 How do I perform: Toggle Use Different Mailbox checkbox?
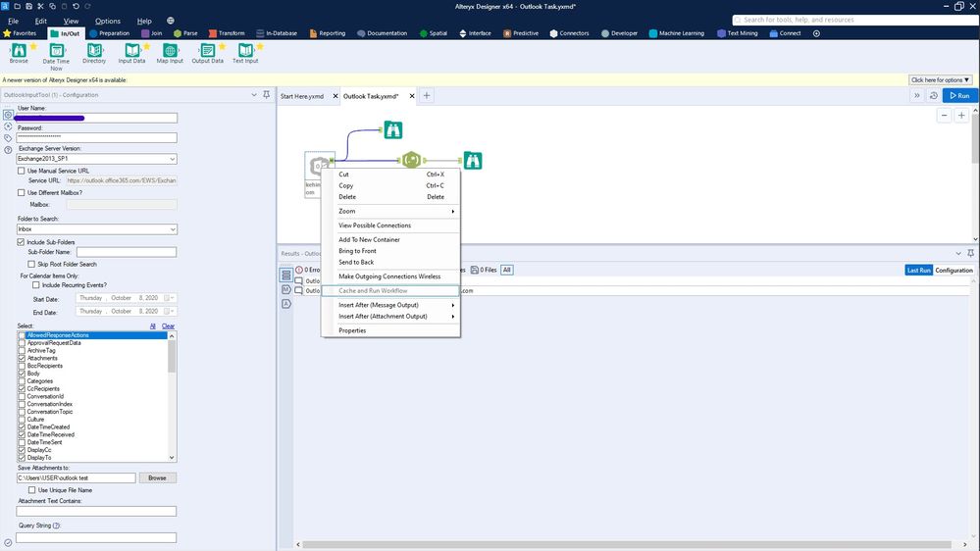pyautogui.click(x=22, y=192)
